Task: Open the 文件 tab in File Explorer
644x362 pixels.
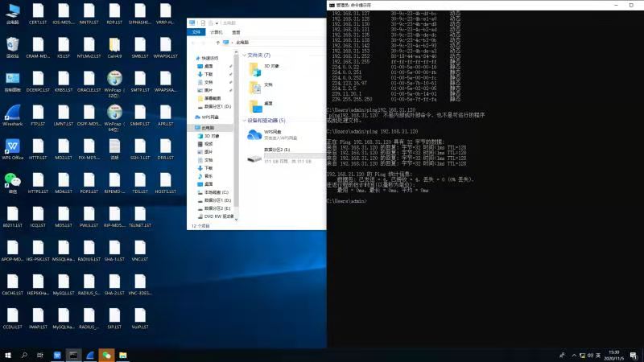Action: 196,32
